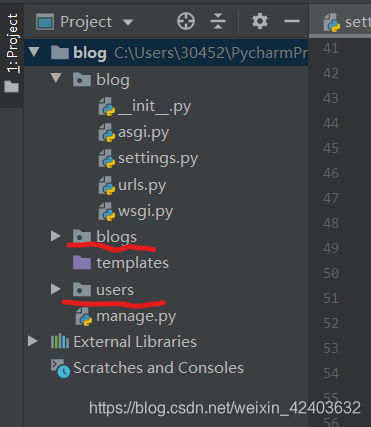Click the Collapse All icon in Project toolbar
Viewport: 371px width, 427px height.
[218, 22]
